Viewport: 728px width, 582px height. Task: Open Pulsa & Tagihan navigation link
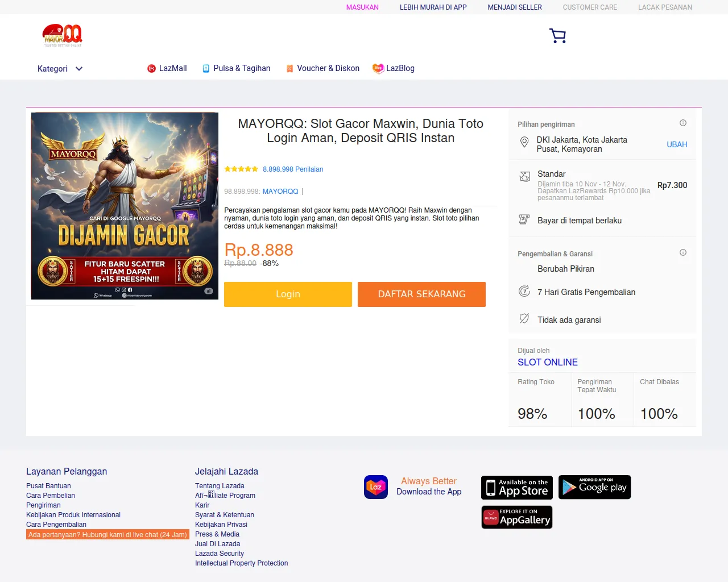click(242, 68)
